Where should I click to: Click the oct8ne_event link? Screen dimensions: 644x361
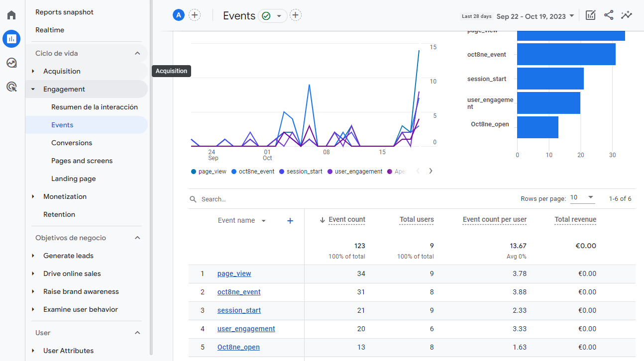[x=239, y=292]
